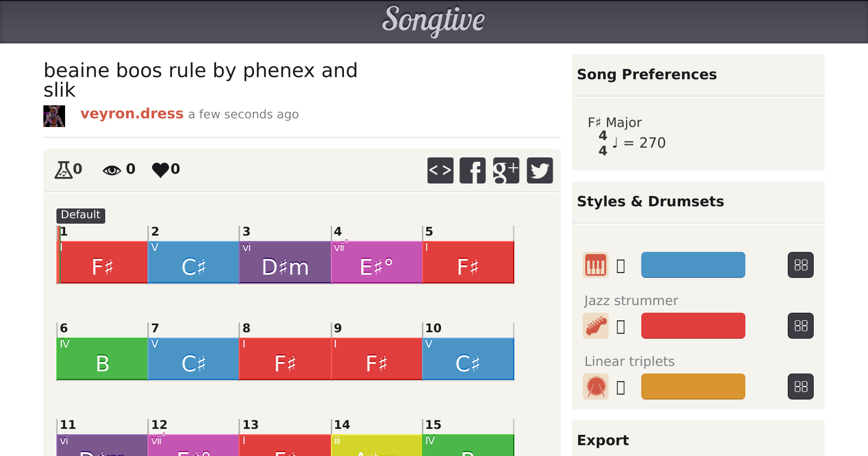Go to the Songtive home logo

433,21
